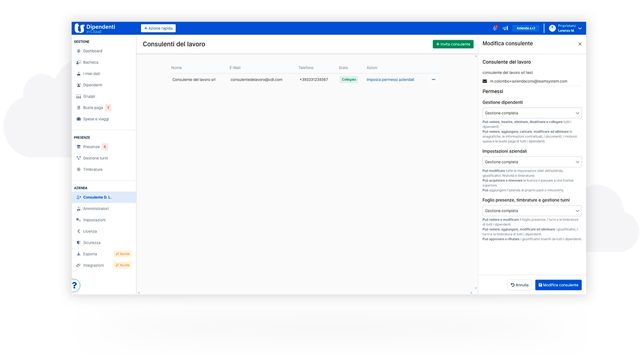
Task: Click the Gestione turni icon
Action: click(x=78, y=158)
